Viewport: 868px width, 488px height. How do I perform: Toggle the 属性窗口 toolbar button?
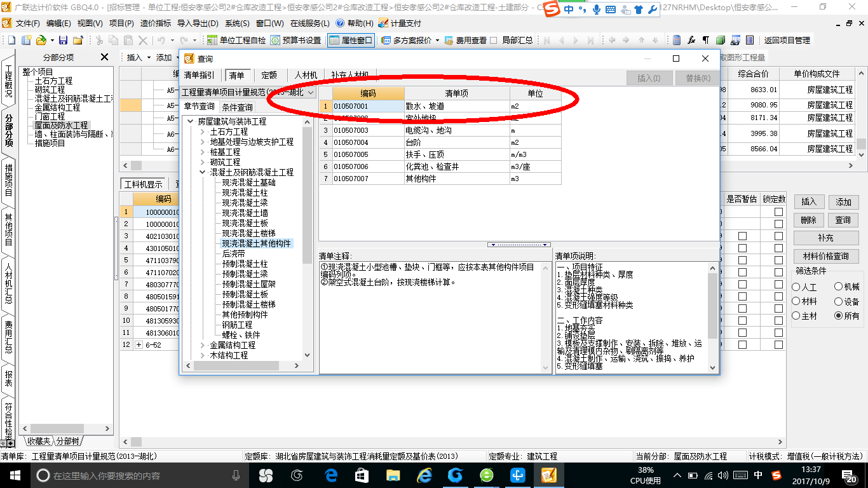coord(351,40)
